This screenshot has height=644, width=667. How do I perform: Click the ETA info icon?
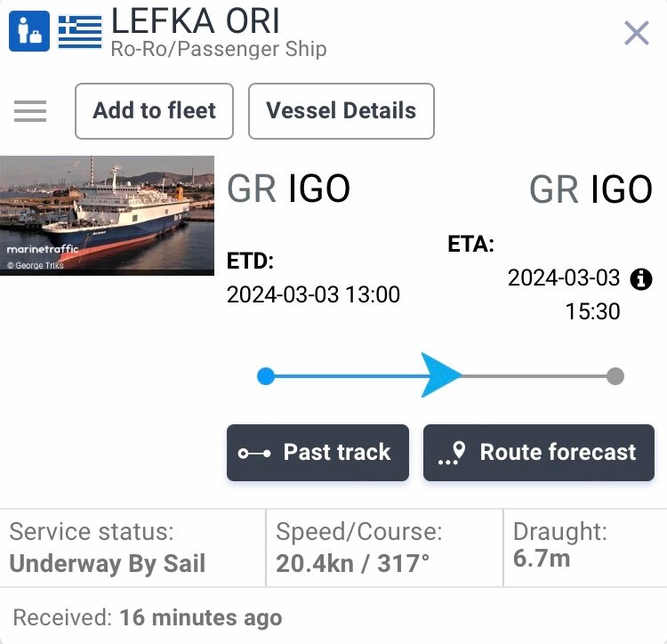tap(641, 279)
